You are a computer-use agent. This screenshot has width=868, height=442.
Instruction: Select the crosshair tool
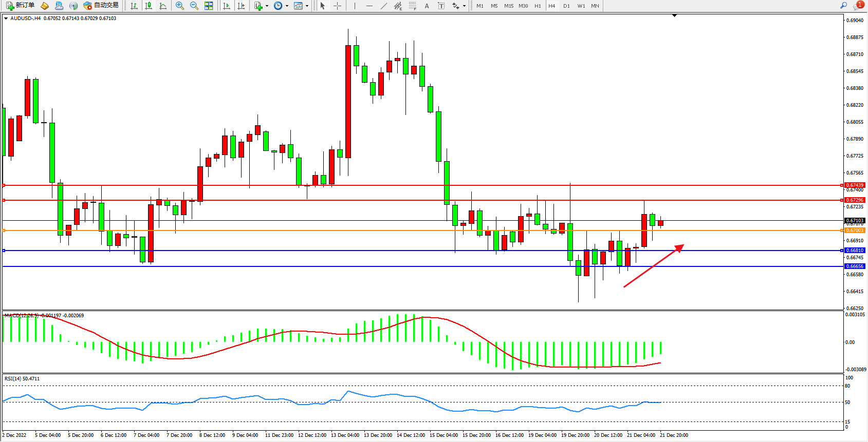(x=337, y=6)
